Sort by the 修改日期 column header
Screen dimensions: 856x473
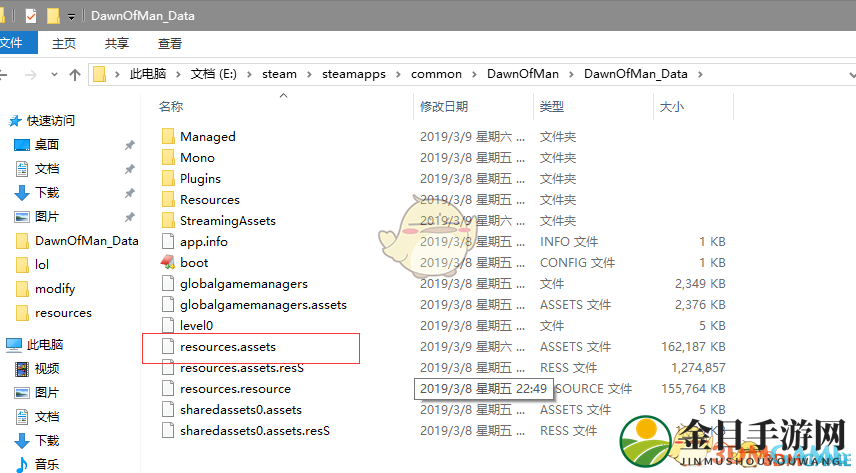point(445,106)
